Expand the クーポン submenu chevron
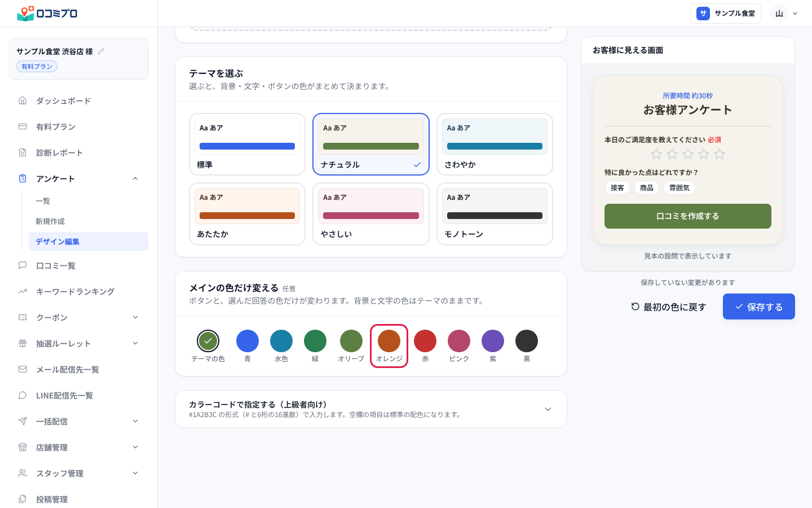812x508 pixels. pos(135,317)
